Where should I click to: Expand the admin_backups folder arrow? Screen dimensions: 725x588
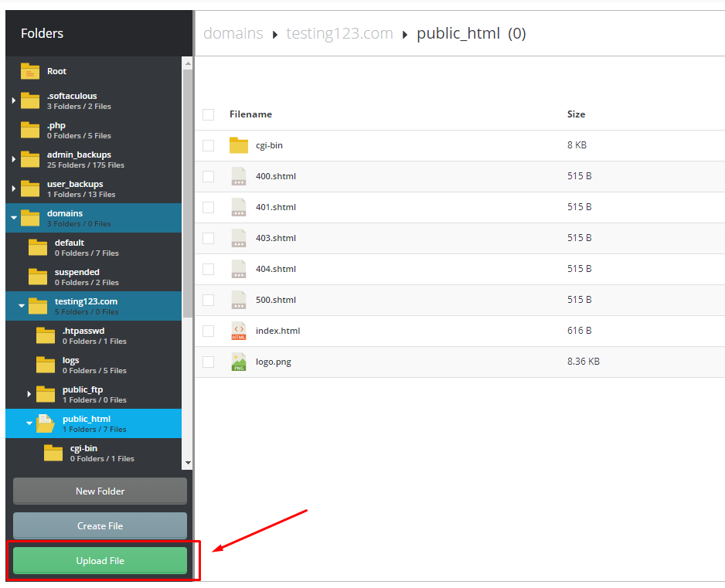(x=13, y=159)
